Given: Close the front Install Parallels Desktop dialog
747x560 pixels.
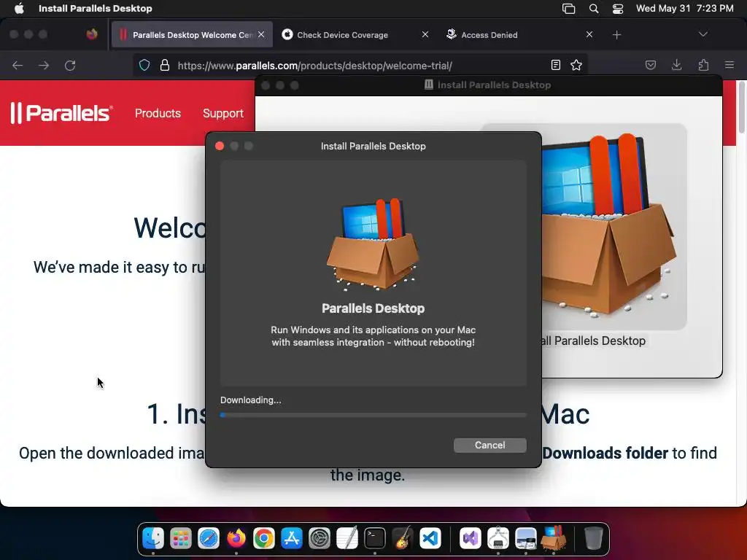Looking at the screenshot, I should pyautogui.click(x=220, y=146).
